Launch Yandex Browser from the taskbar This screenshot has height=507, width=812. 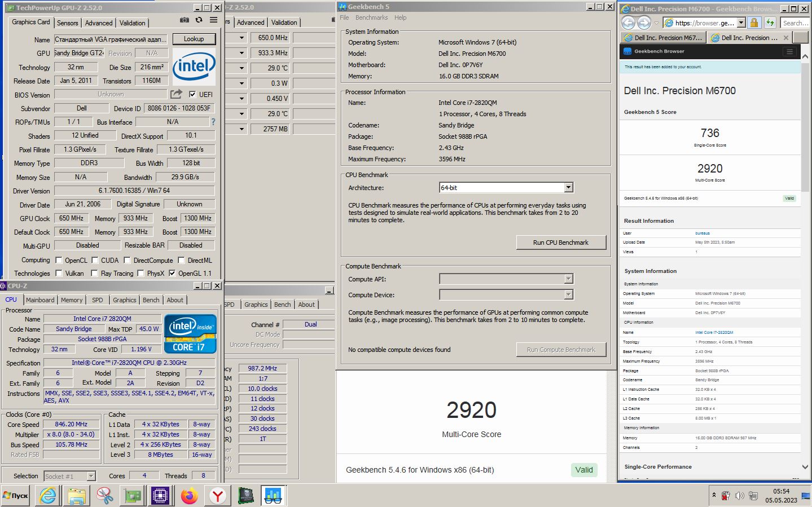click(x=218, y=496)
